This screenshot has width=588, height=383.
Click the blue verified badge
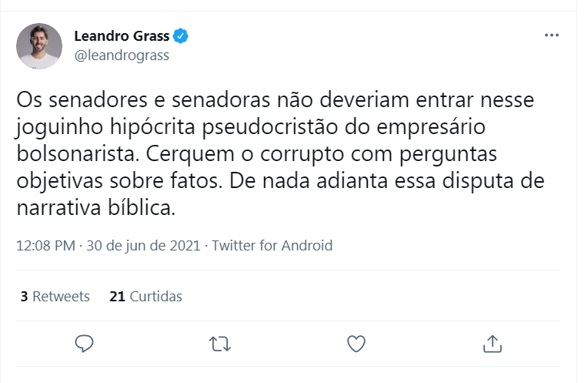pyautogui.click(x=181, y=35)
